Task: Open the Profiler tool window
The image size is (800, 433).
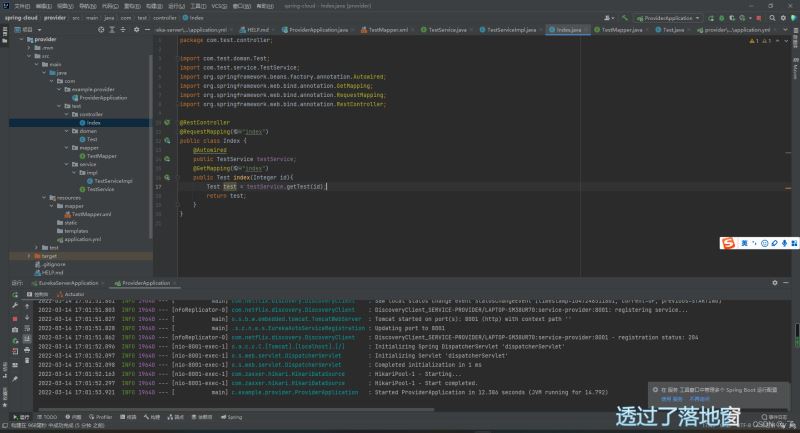Action: 101,417
